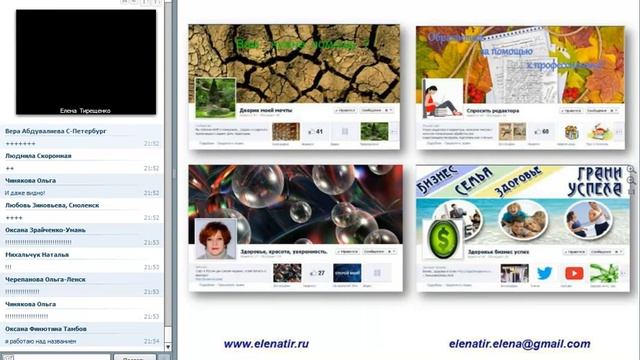This screenshot has width=640, height=360.
Task: Click the dark blue app thumbnail next to 27
Action: click(x=347, y=273)
